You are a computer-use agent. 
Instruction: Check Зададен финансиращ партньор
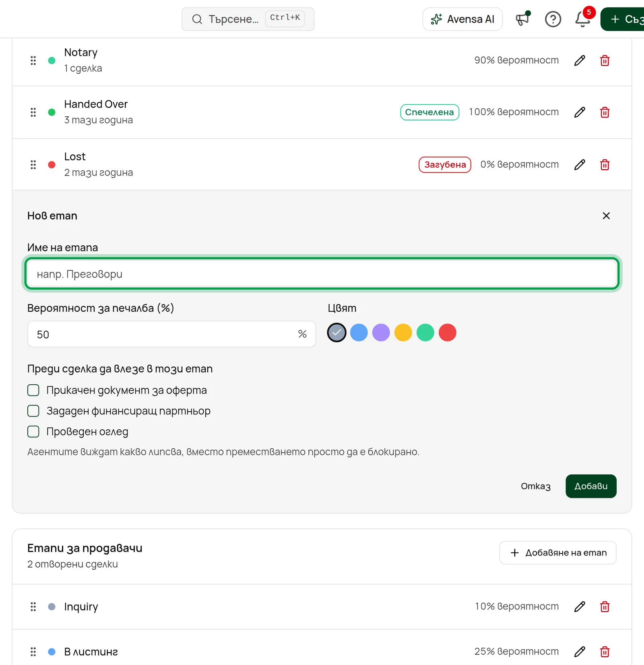(33, 410)
